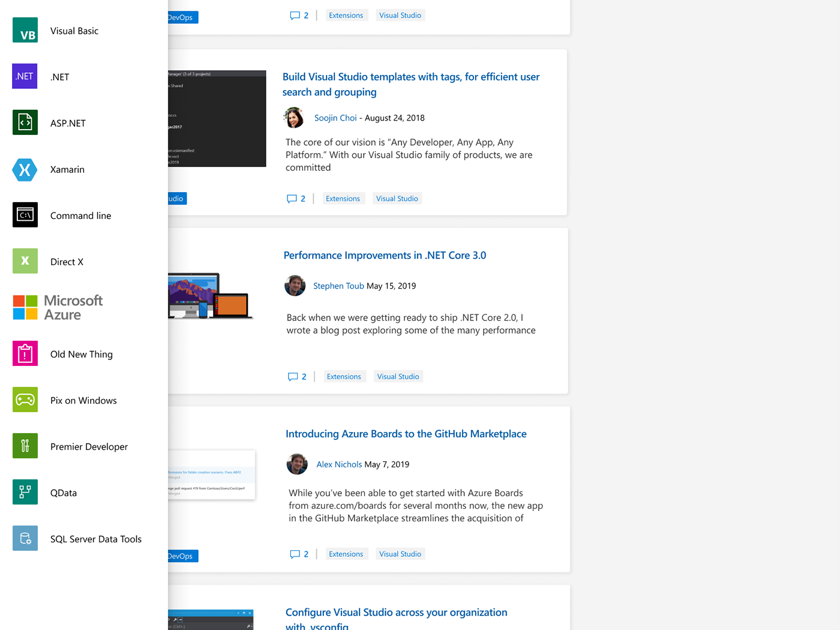View author Alex Nichols' profile

[x=339, y=464]
